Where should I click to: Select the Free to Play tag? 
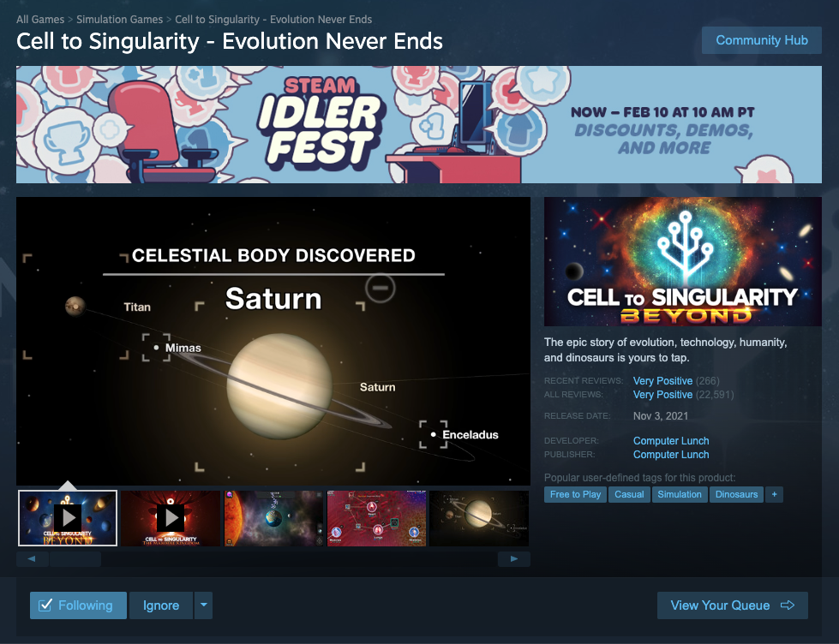[x=575, y=494]
